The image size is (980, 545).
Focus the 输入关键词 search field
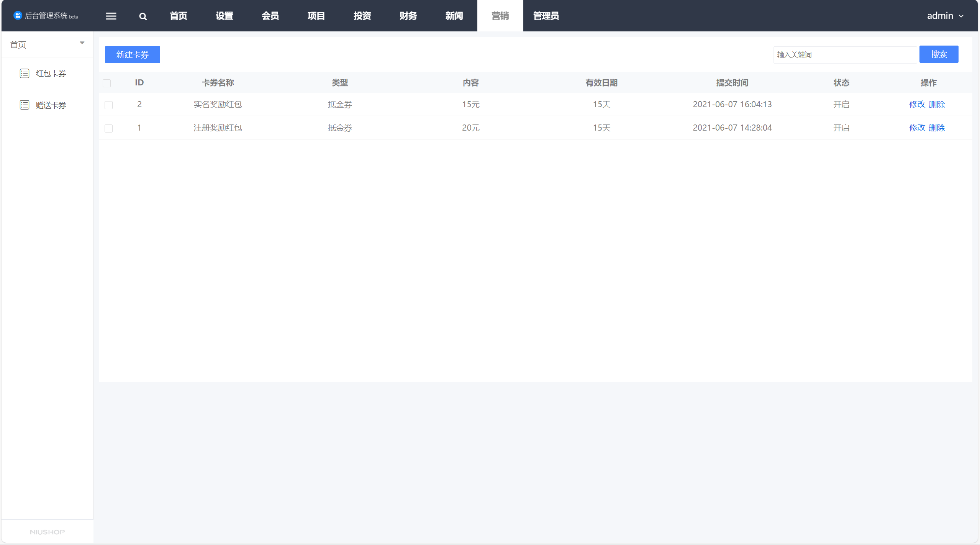[x=845, y=55]
